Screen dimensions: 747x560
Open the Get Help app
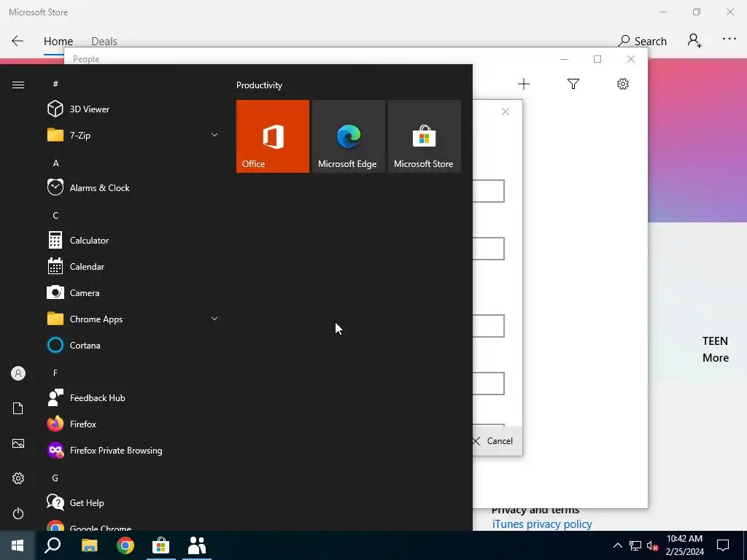[x=133, y=503]
